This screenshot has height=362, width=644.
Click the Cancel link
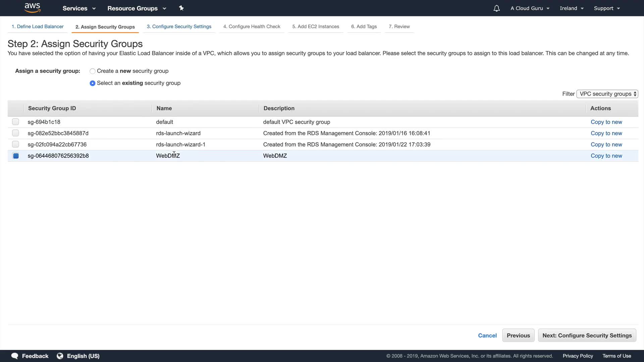pos(487,336)
